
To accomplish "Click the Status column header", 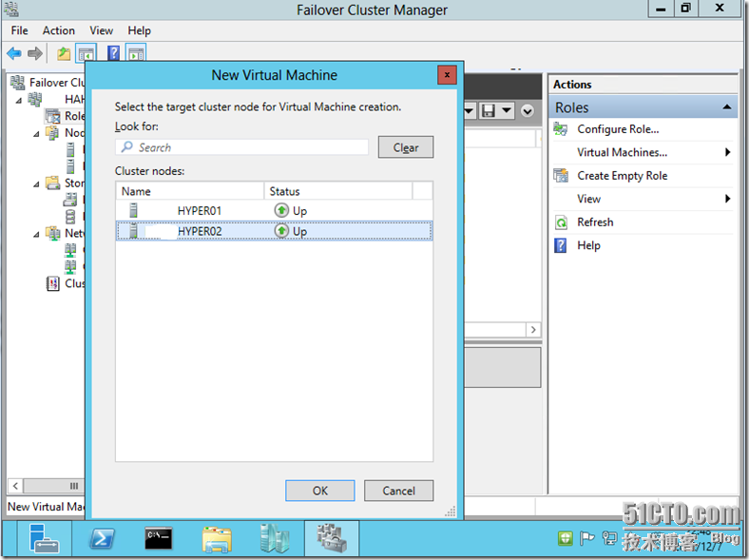I will click(x=338, y=191).
